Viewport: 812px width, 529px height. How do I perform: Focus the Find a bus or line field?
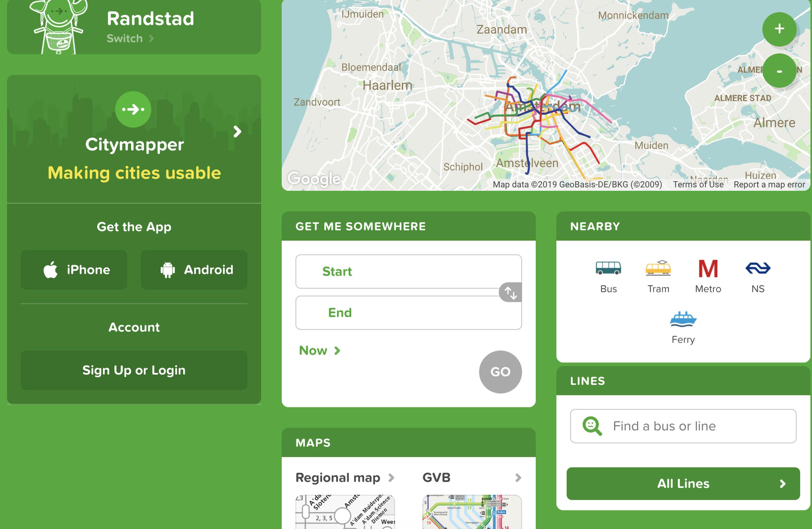click(x=683, y=426)
